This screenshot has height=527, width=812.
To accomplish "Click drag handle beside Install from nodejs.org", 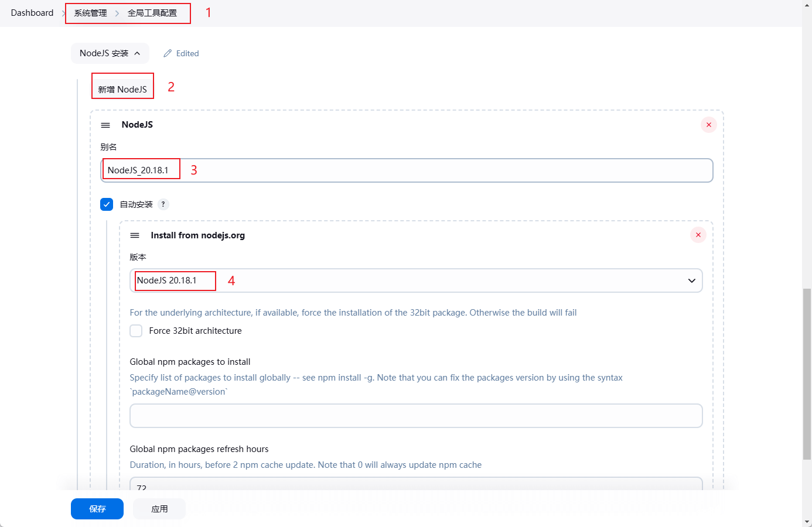I will 135,235.
